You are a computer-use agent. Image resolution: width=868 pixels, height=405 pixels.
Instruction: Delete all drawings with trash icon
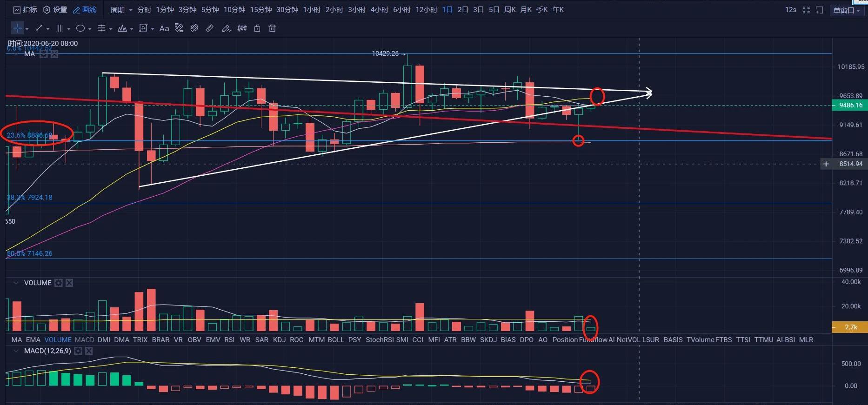click(273, 28)
